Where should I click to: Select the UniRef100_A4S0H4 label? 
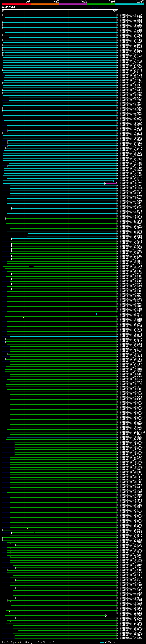(x=131, y=30)
